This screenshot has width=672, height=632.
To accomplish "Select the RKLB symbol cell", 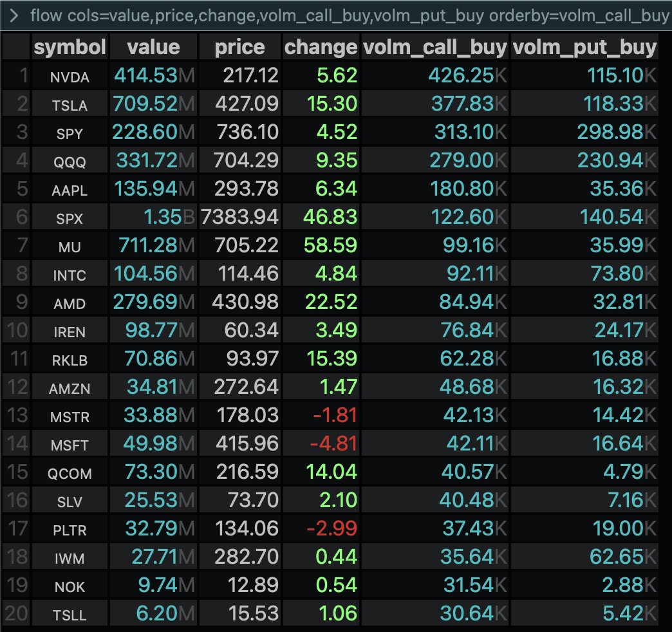I will pyautogui.click(x=70, y=360).
